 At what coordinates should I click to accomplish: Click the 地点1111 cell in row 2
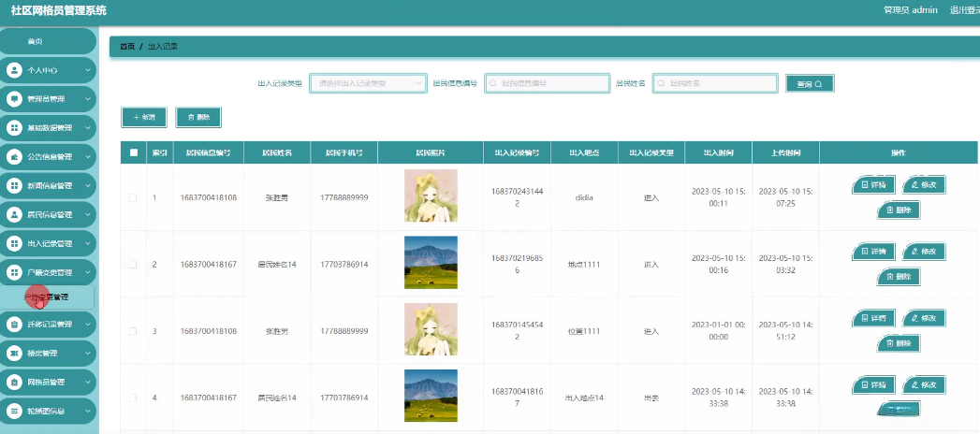tap(584, 265)
